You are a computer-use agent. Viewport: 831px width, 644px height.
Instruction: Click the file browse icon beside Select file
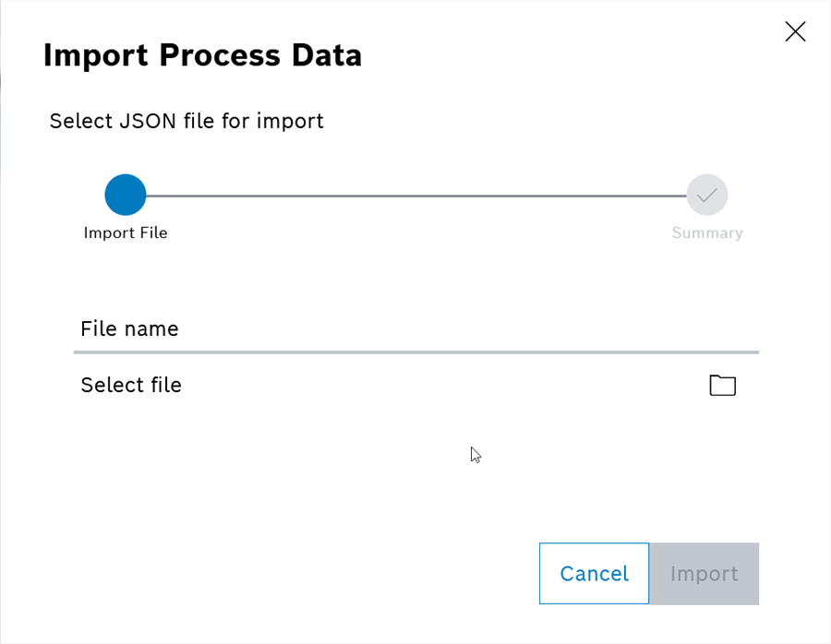tap(722, 386)
